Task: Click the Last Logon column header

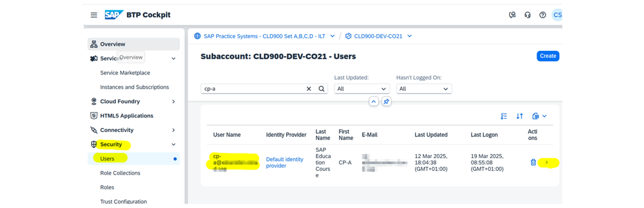Action: point(484,135)
